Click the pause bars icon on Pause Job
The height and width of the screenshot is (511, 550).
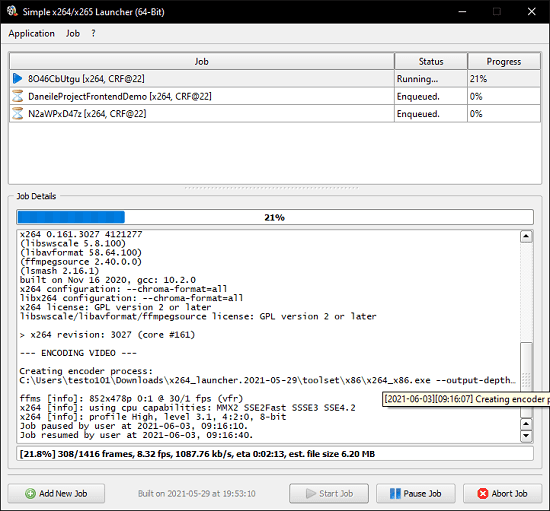click(x=395, y=493)
